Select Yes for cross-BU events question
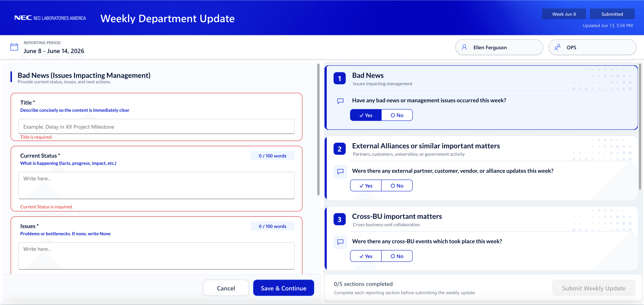Viewport: 644px width, 305px height. point(366,256)
